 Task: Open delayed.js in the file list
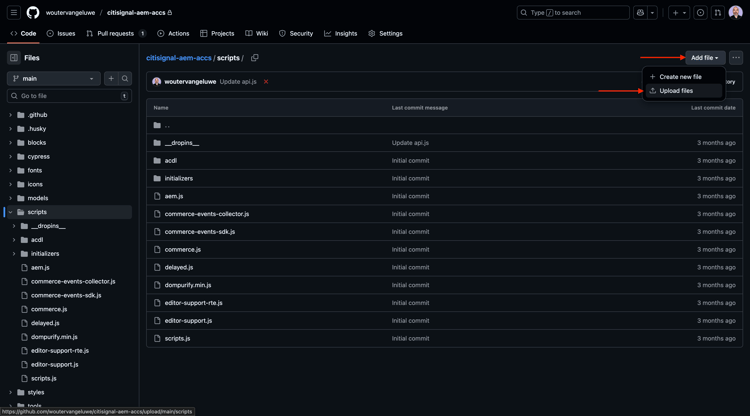179,267
